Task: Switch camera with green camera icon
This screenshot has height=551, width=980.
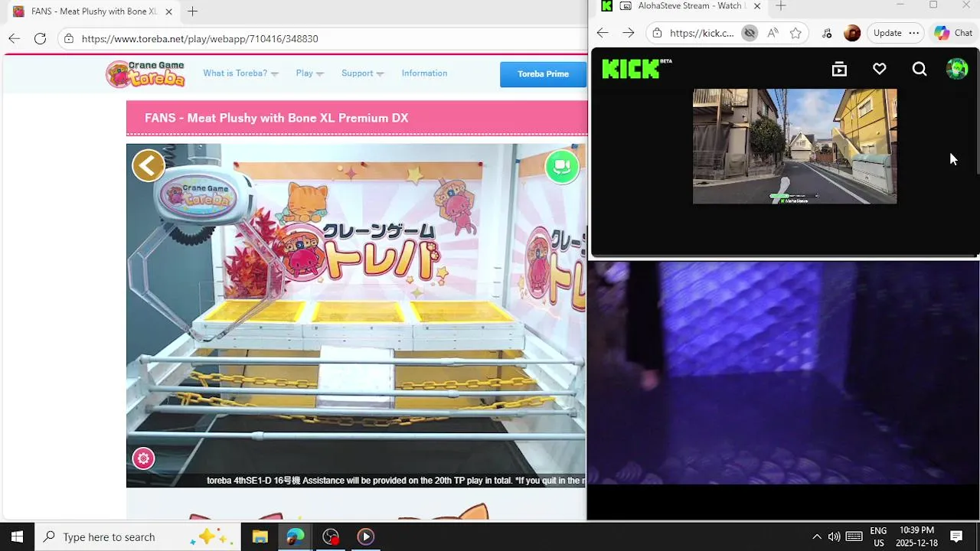Action: (562, 166)
